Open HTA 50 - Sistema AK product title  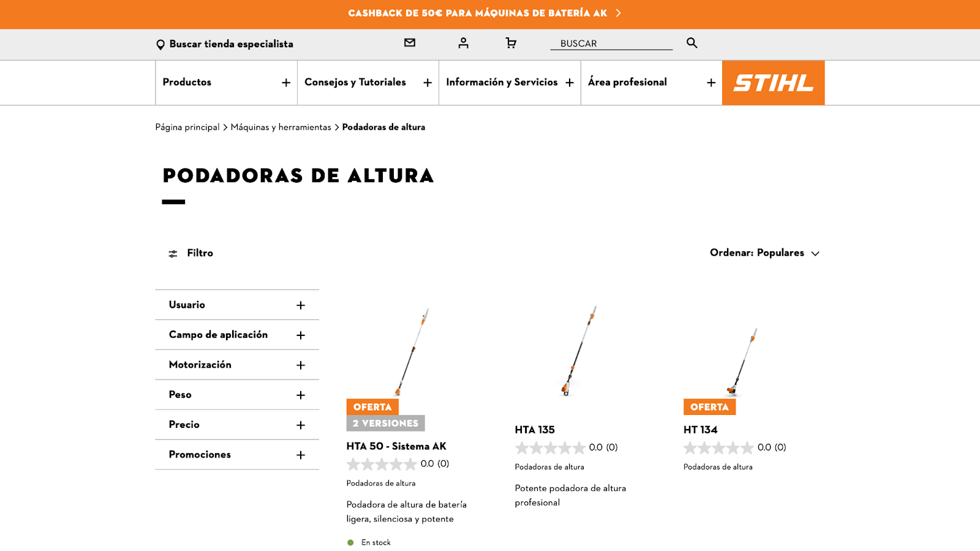[396, 447]
